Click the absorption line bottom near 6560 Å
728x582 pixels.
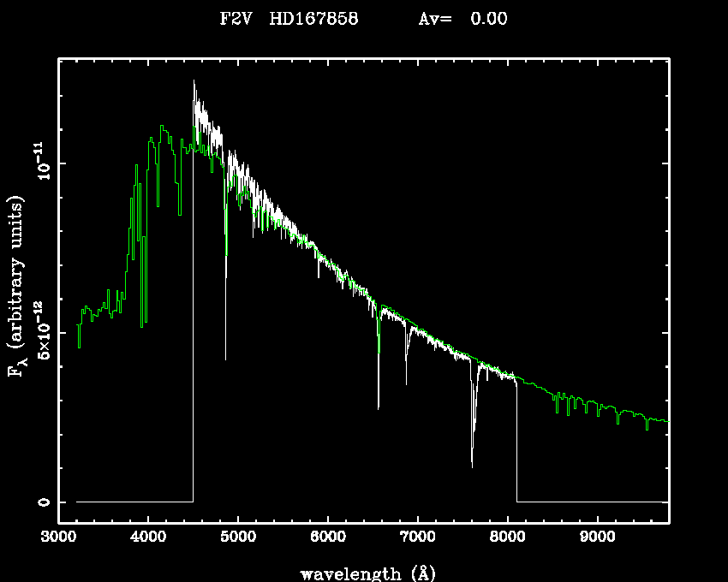tap(378, 407)
